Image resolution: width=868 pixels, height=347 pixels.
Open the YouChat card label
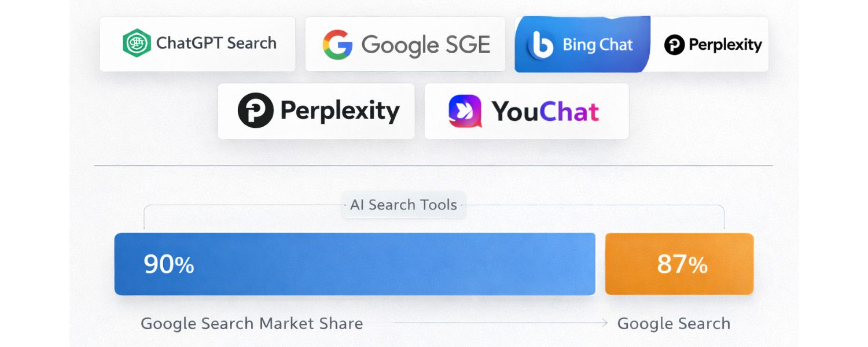tap(545, 111)
